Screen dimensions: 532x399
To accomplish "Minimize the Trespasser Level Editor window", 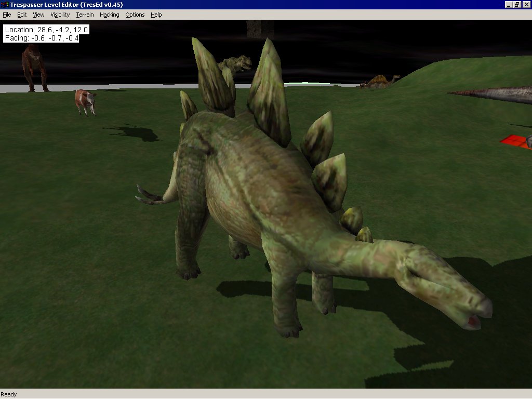I will pyautogui.click(x=509, y=4).
